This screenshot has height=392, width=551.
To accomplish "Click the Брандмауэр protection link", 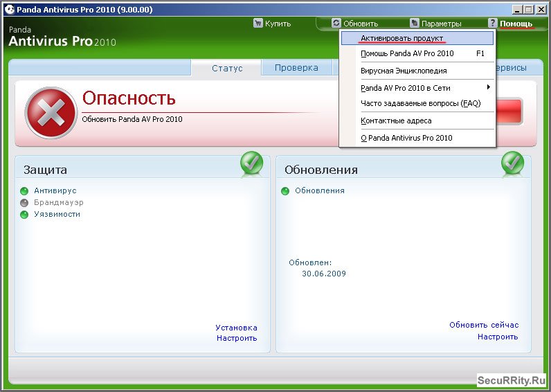I will [x=59, y=202].
